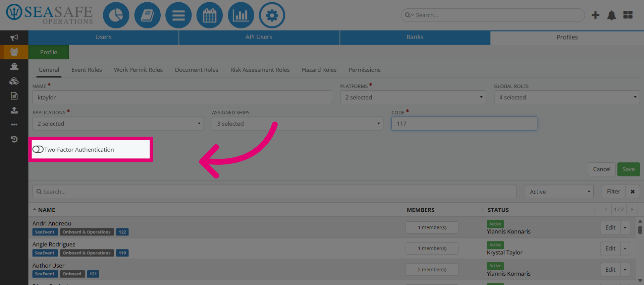Open the cubes sidebar icon

14,81
